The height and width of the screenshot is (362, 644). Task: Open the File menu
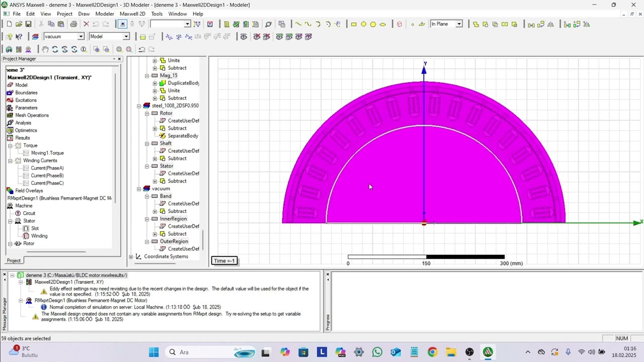17,14
